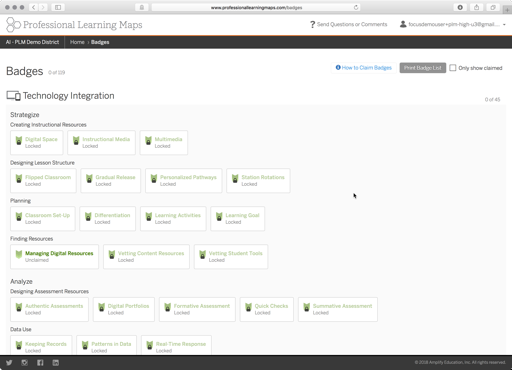Click the Twitter icon in footer
The image size is (512, 370).
point(9,363)
